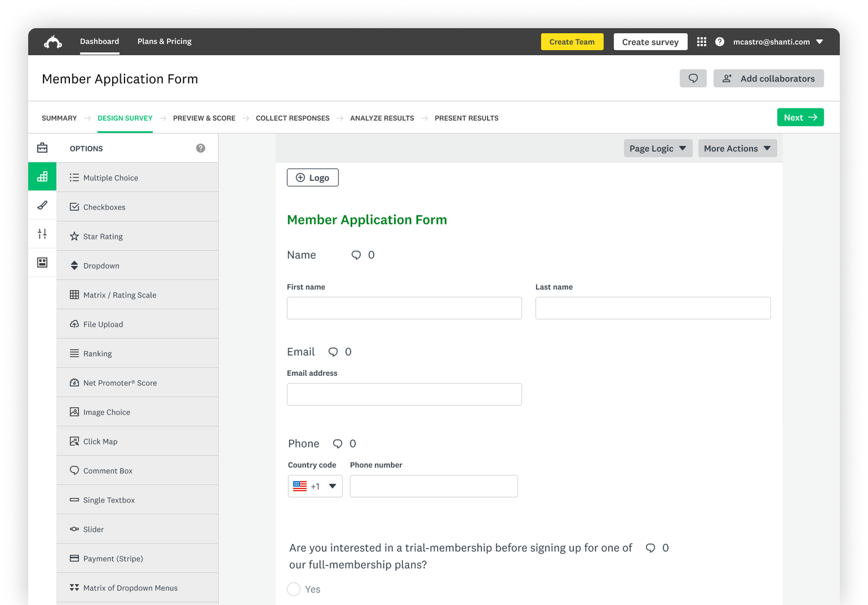Click inside the First name text field
The height and width of the screenshot is (605, 868).
coord(404,308)
